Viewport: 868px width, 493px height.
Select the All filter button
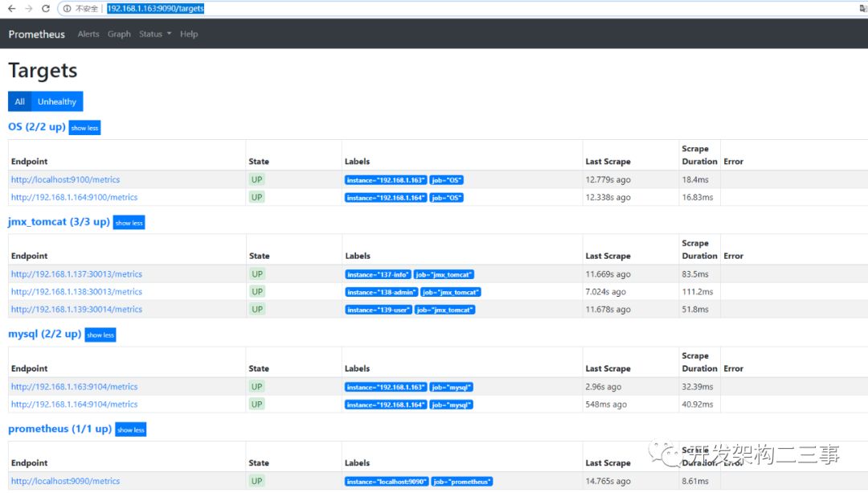click(x=20, y=101)
